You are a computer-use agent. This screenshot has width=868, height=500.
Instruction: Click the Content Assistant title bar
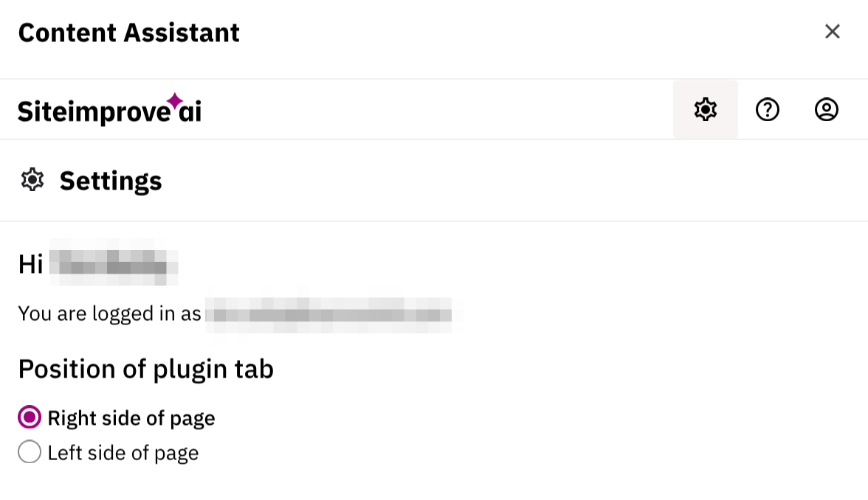129,32
